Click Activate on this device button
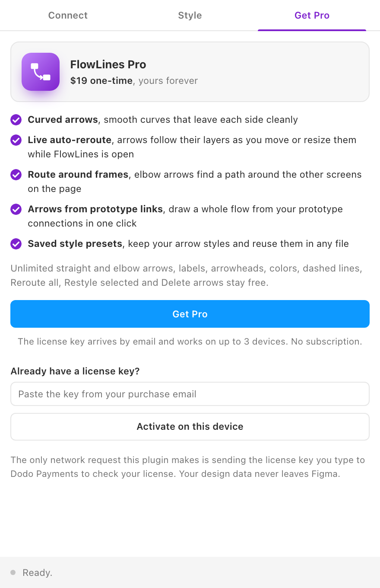This screenshot has height=588, width=380. (190, 427)
